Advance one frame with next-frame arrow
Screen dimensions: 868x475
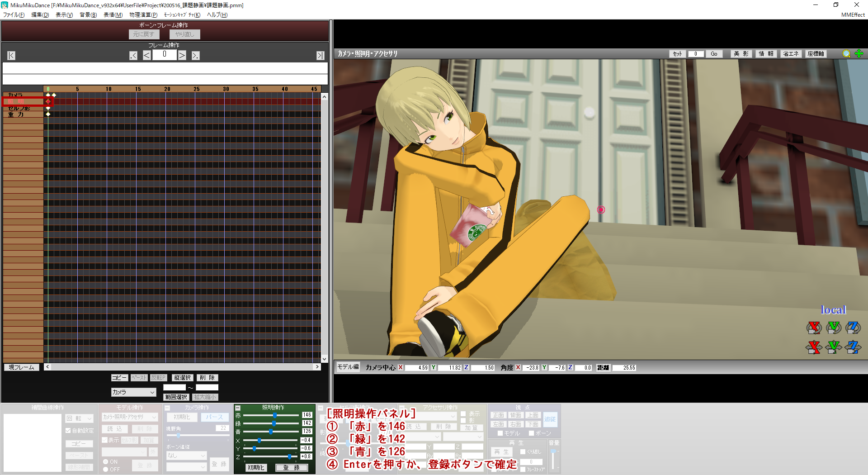click(182, 56)
